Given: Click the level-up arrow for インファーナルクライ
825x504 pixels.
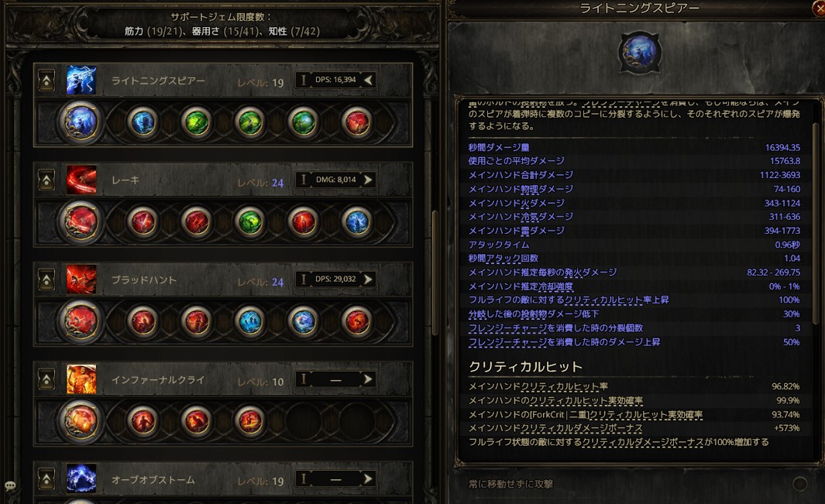Looking at the screenshot, I should (x=46, y=379).
